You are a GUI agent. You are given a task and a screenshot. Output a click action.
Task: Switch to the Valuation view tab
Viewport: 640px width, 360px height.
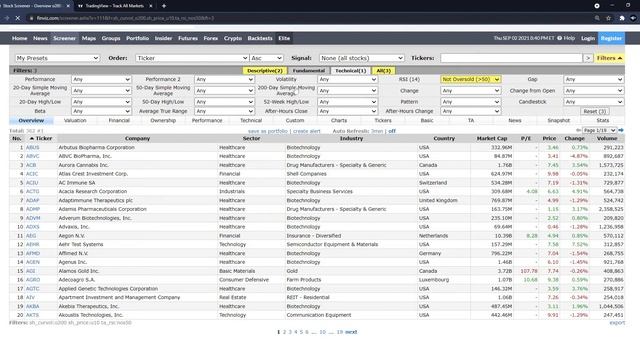pos(75,120)
